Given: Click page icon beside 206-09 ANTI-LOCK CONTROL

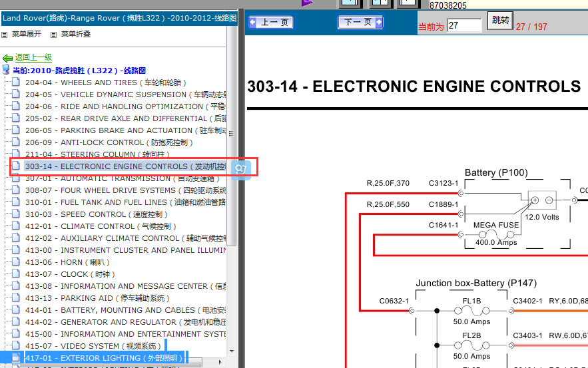Looking at the screenshot, I should pyautogui.click(x=16, y=142).
